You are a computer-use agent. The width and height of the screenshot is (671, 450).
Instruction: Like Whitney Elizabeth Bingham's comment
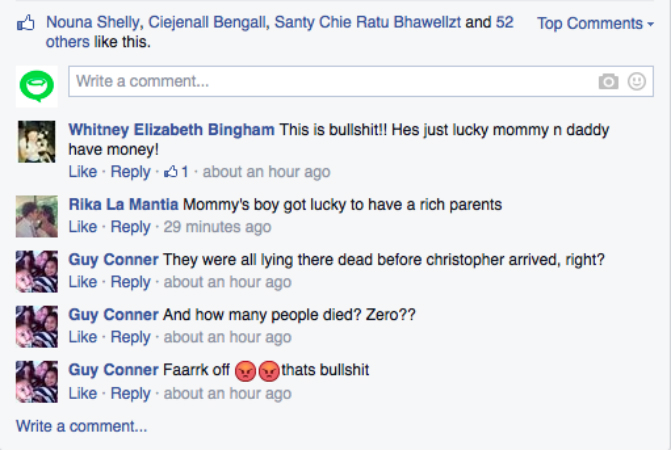click(83, 172)
